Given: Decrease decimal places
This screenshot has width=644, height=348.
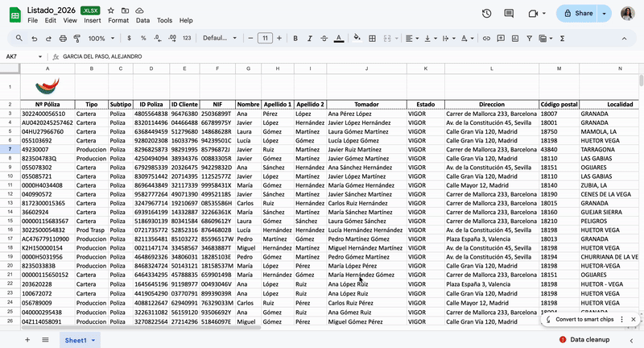Looking at the screenshot, I should [158, 38].
